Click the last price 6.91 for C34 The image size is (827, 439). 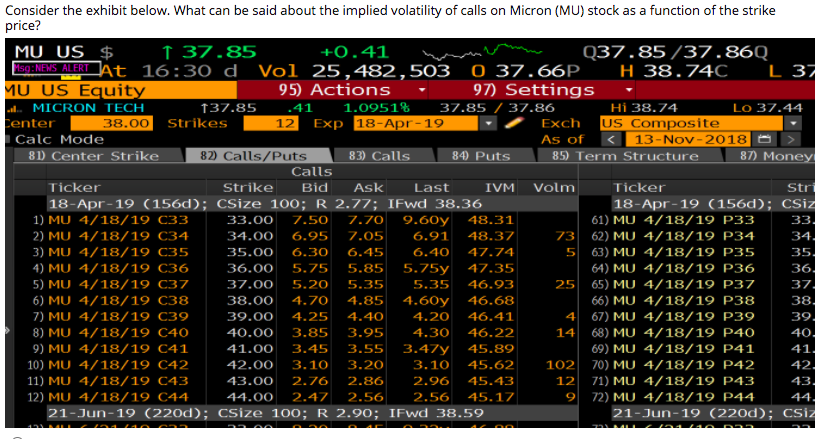[x=431, y=236]
